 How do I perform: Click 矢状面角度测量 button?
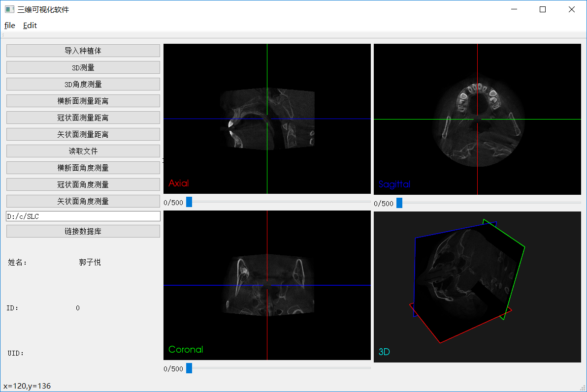(x=83, y=201)
